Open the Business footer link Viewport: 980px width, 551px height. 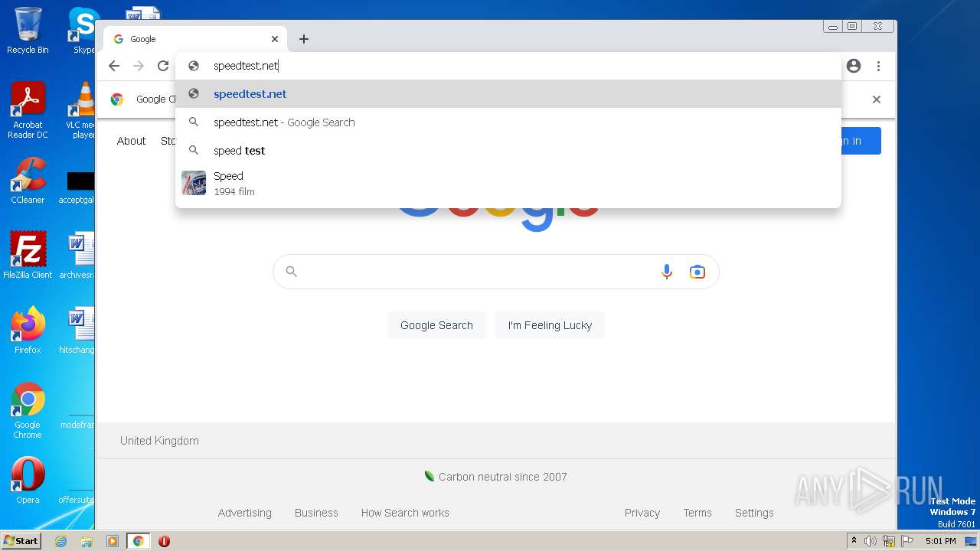[x=316, y=513]
